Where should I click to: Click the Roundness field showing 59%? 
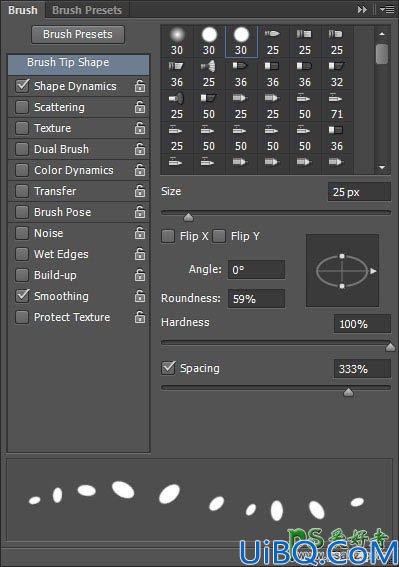(256, 299)
